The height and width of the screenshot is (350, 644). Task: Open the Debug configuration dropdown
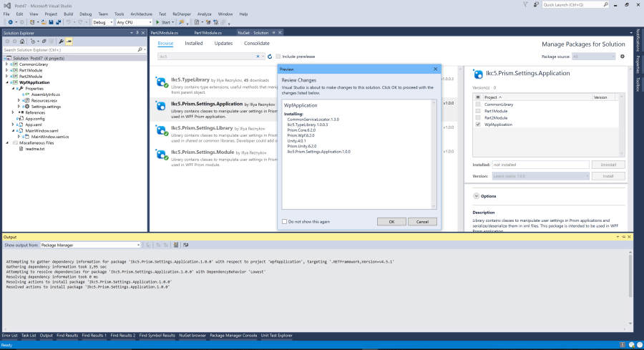(x=102, y=22)
